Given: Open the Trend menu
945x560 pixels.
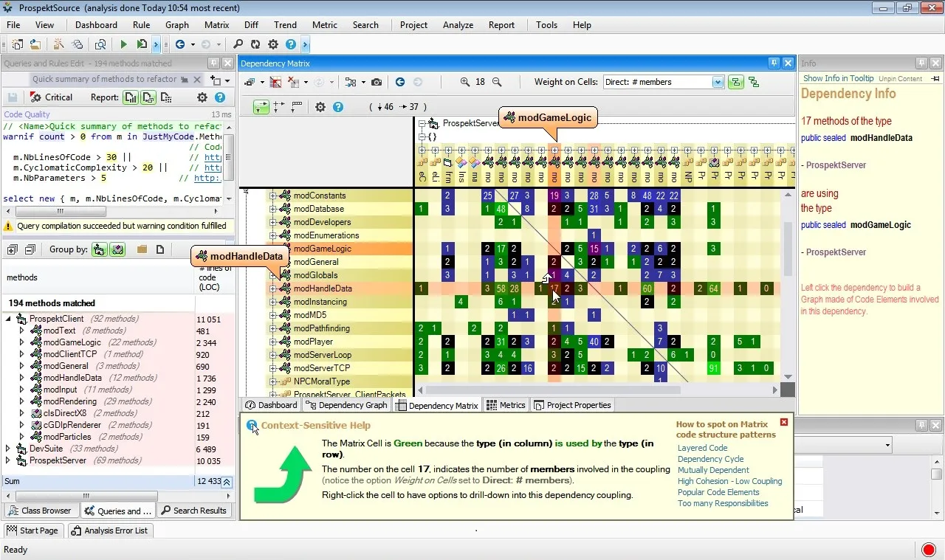Looking at the screenshot, I should pyautogui.click(x=285, y=25).
